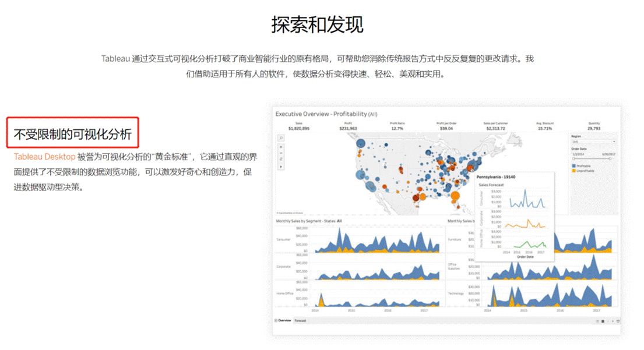Click the Profit per Order value $59.04

pyautogui.click(x=446, y=129)
